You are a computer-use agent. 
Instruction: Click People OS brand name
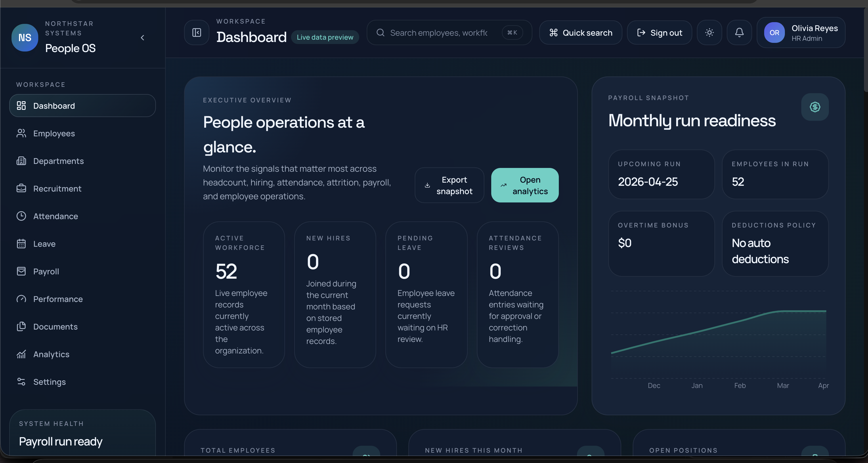[x=70, y=48]
